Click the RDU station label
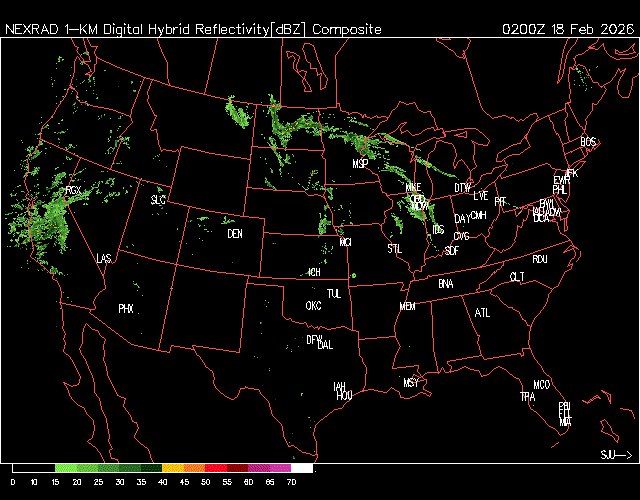640x500 pixels. click(540, 259)
